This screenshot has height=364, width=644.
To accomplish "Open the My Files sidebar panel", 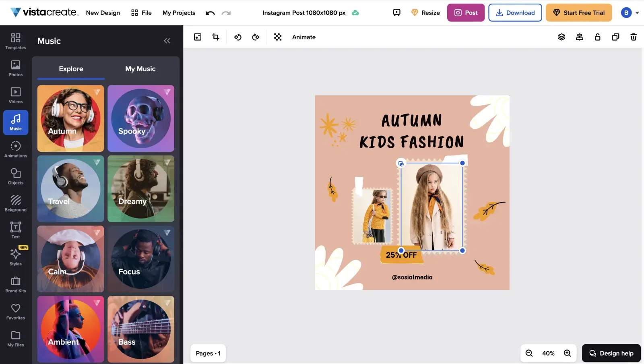I will point(16,338).
